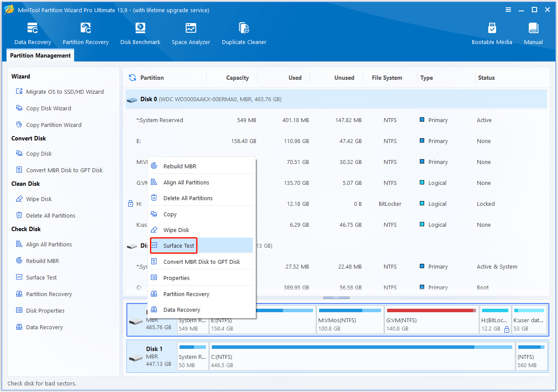Viewport: 558px width, 392px height.
Task: Open Duplicate Cleaner tool
Action: click(x=244, y=34)
